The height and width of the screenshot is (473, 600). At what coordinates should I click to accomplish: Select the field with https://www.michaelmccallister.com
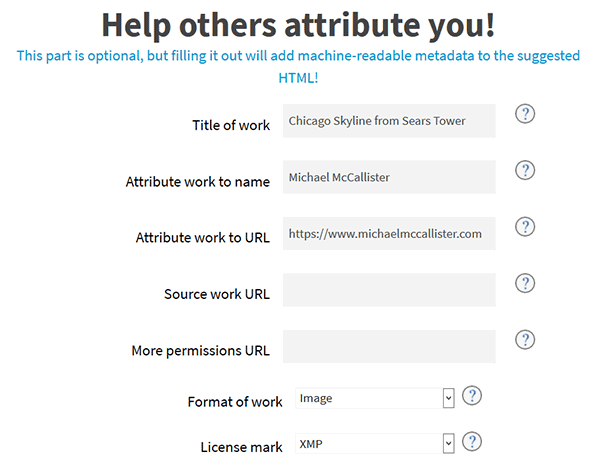pos(389,234)
